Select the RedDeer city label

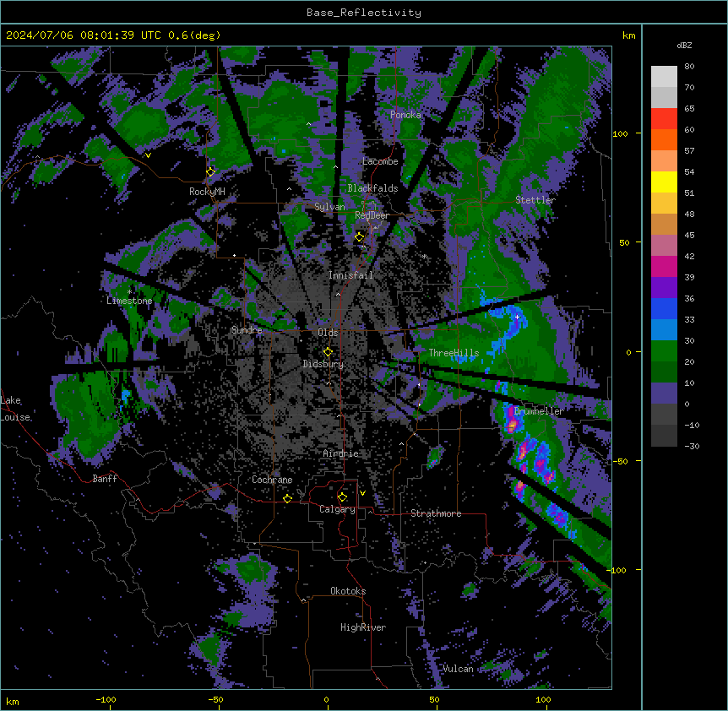click(x=372, y=215)
